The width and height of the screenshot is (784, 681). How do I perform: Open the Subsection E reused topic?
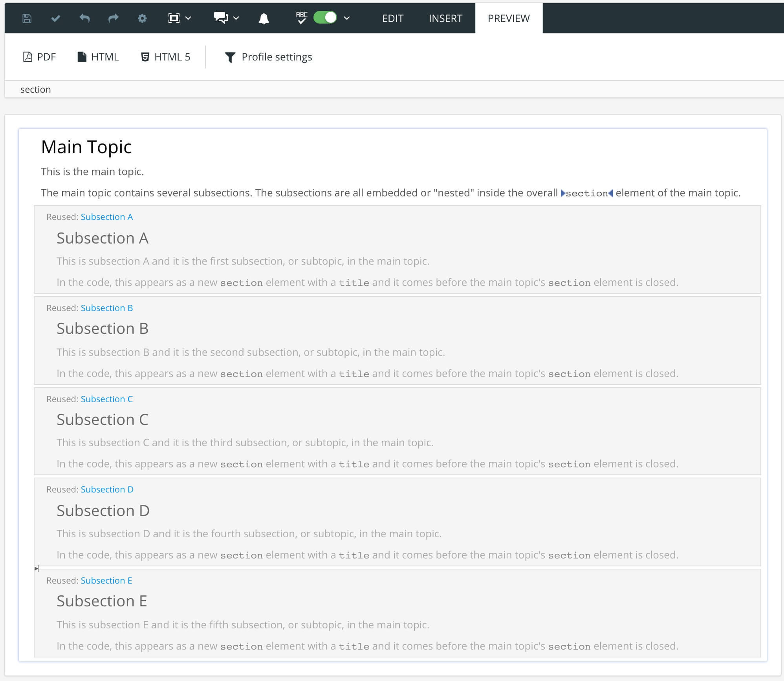106,580
